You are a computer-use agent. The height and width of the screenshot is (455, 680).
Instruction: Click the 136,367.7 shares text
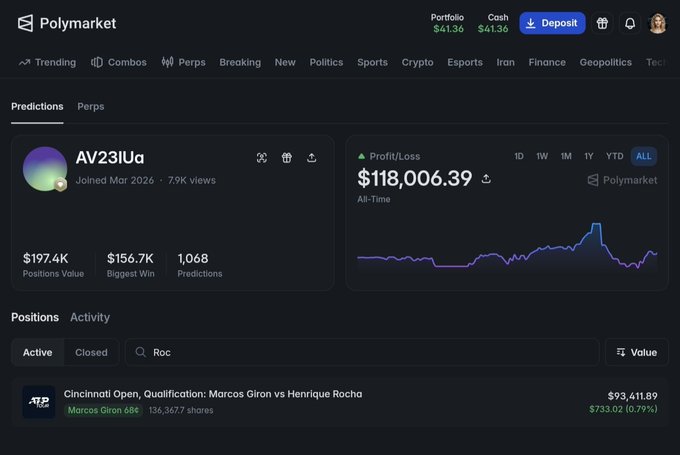pos(181,410)
